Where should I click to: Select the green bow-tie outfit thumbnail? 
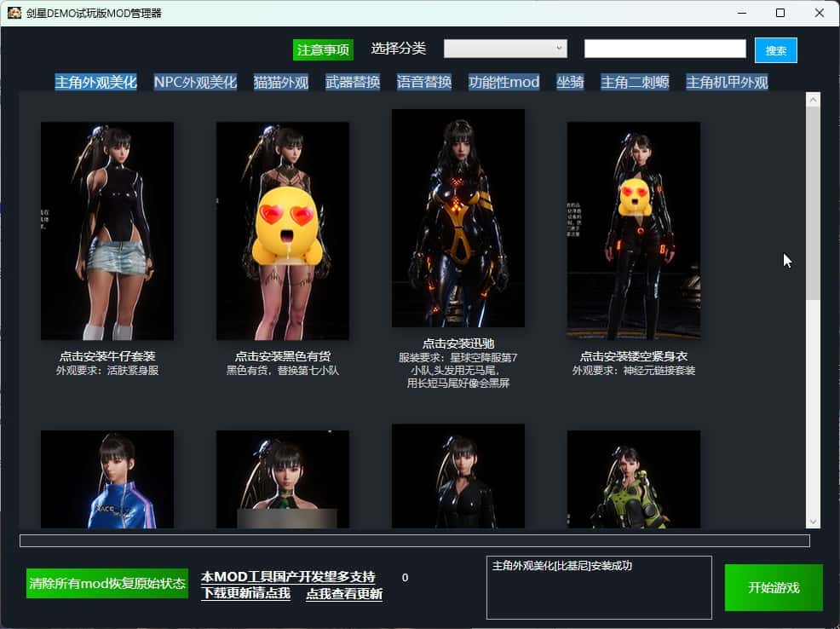tap(283, 480)
